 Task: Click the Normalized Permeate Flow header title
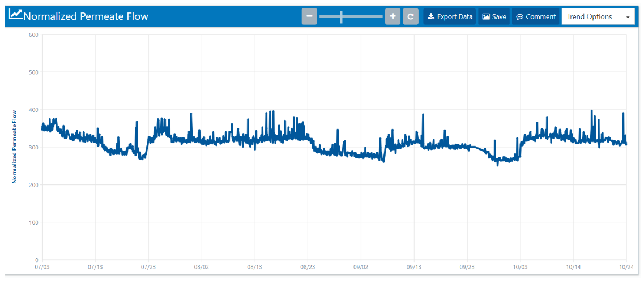(x=86, y=16)
